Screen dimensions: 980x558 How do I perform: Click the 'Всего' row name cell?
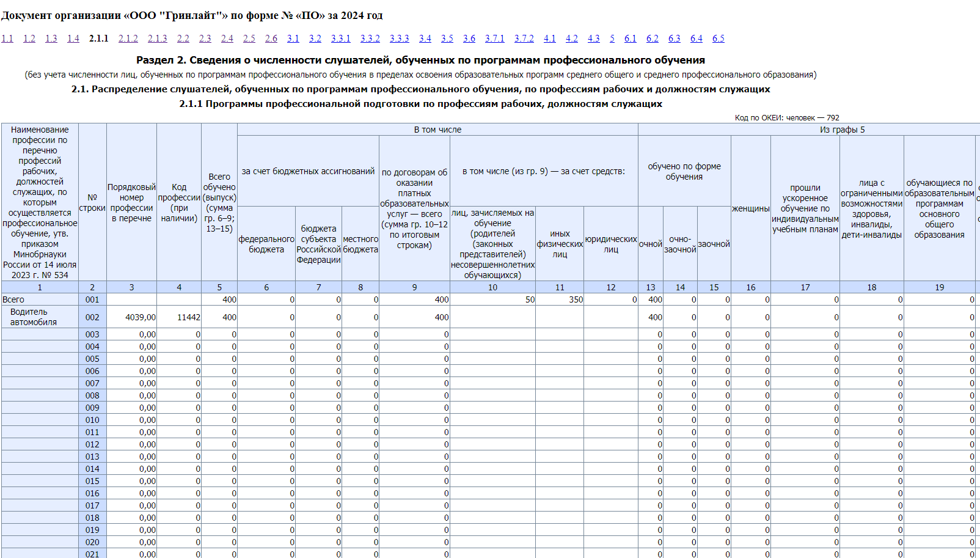[40, 299]
